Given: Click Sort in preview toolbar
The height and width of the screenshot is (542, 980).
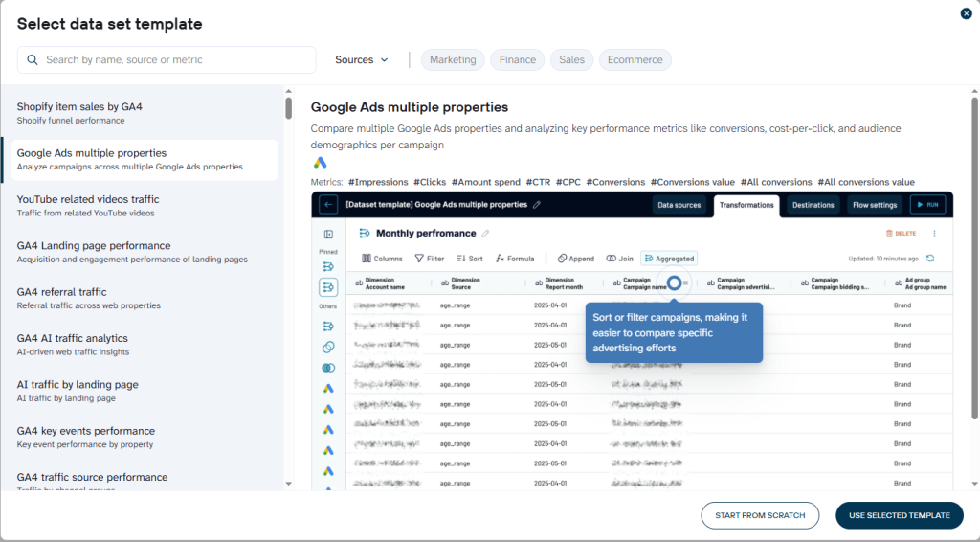Looking at the screenshot, I should 469,259.
